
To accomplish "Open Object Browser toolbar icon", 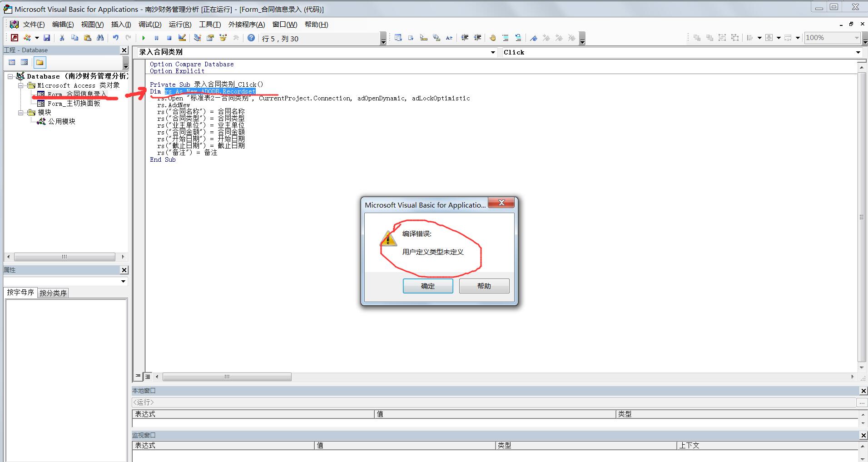I will 223,38.
